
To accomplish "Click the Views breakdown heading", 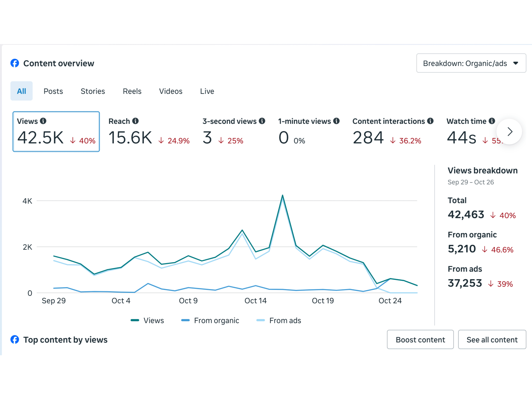I will point(482,170).
